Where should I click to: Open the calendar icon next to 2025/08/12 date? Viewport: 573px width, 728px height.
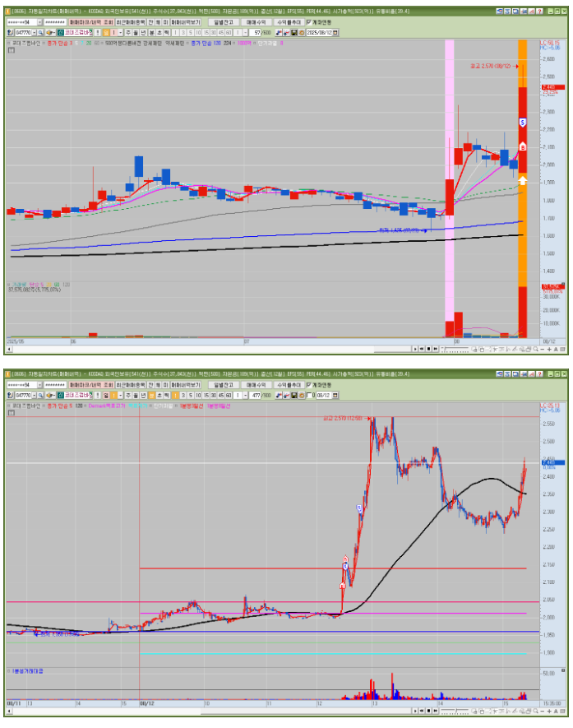point(335,33)
